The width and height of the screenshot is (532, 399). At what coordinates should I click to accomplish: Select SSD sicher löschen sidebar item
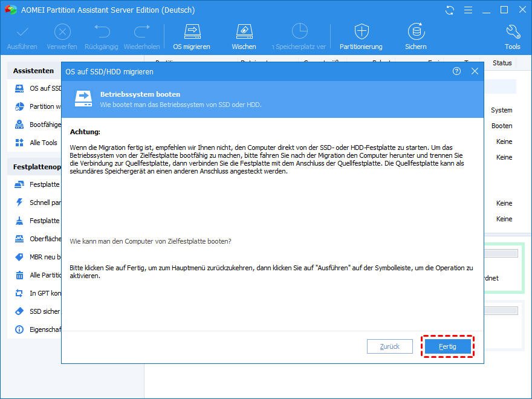[x=37, y=311]
